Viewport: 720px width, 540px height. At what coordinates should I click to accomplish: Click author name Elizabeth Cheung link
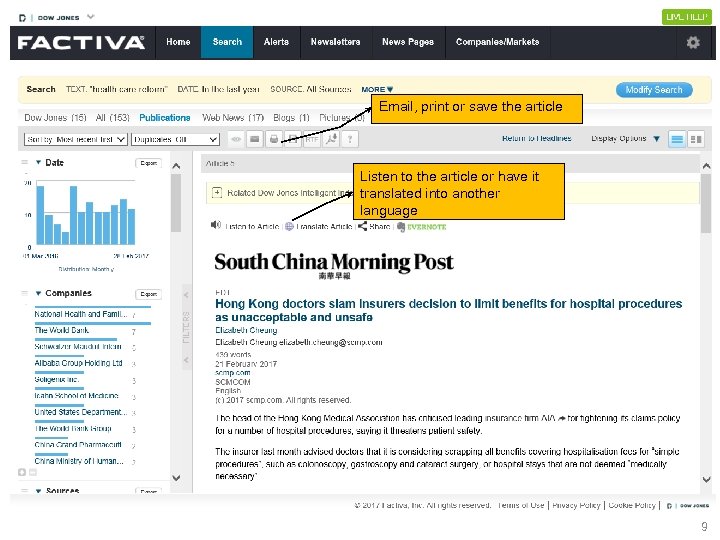(246, 330)
